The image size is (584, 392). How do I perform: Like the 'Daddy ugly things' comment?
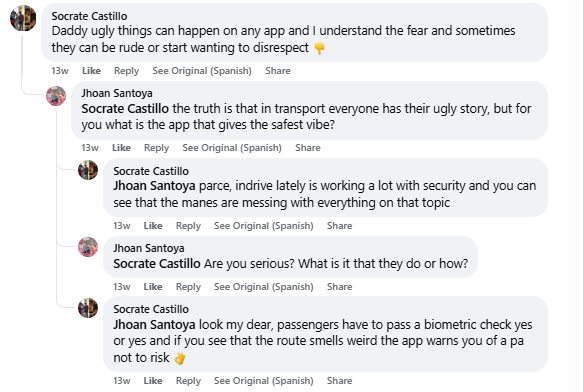91,71
